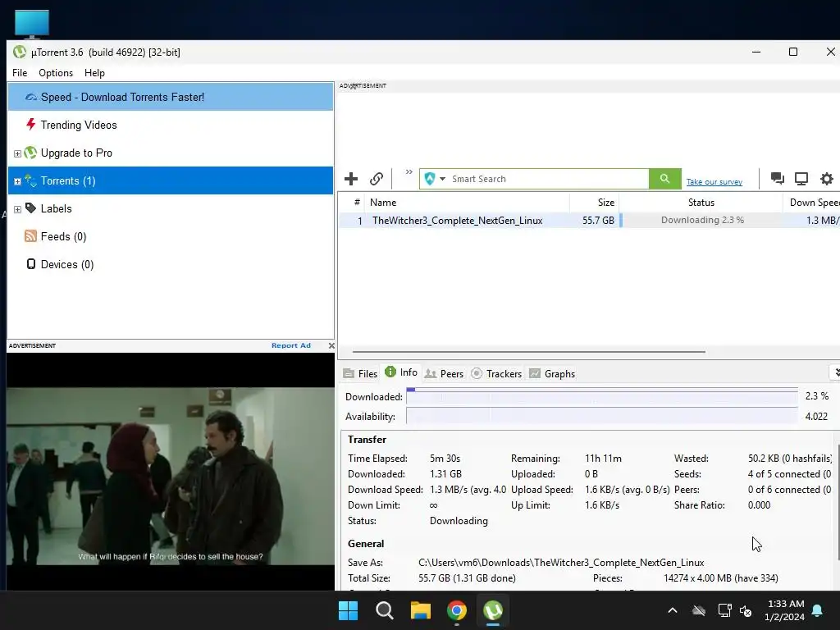Sort by the Status column header
Image resolution: width=840 pixels, height=630 pixels.
point(701,203)
